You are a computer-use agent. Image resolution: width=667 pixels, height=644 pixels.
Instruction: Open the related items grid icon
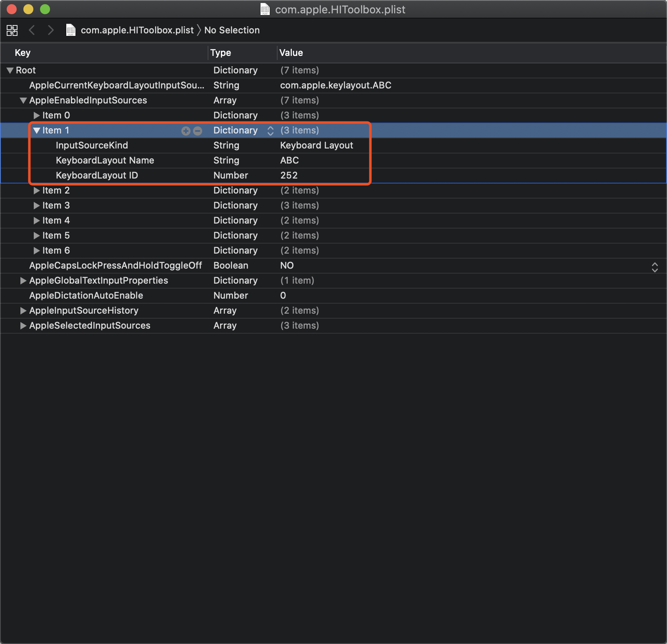(x=12, y=30)
